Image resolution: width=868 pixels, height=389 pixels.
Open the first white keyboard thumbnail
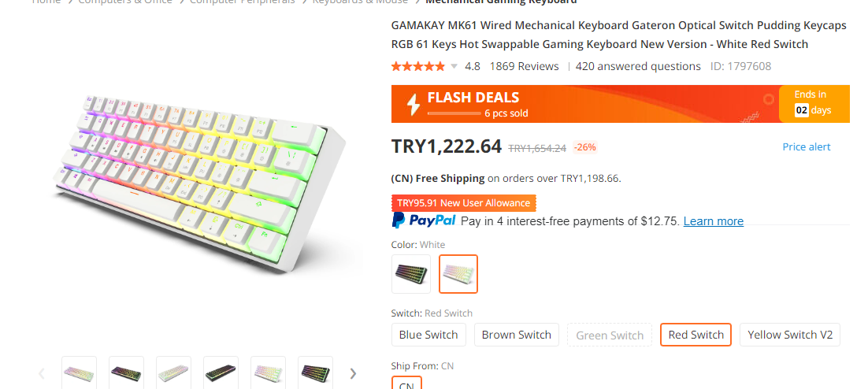79,372
